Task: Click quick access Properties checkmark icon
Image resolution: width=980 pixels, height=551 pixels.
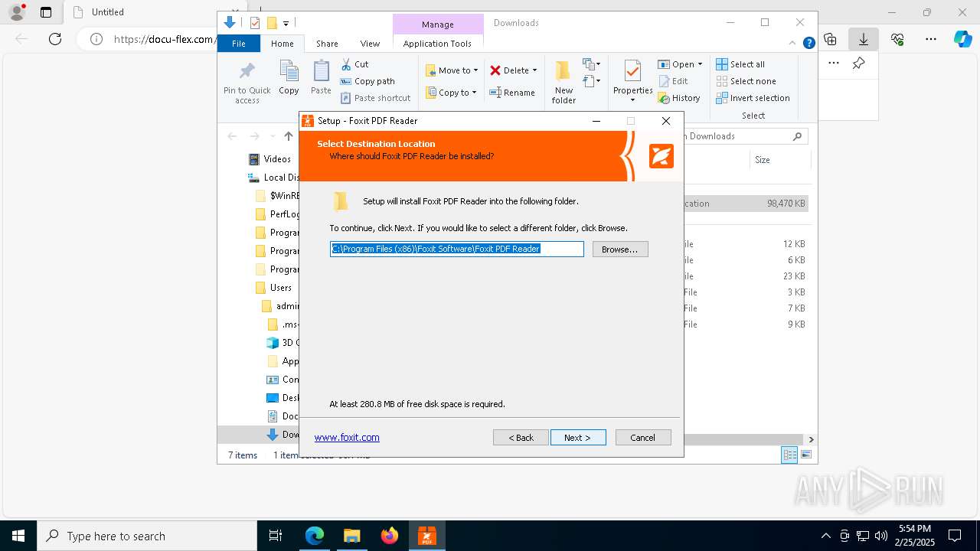Action: [x=255, y=23]
